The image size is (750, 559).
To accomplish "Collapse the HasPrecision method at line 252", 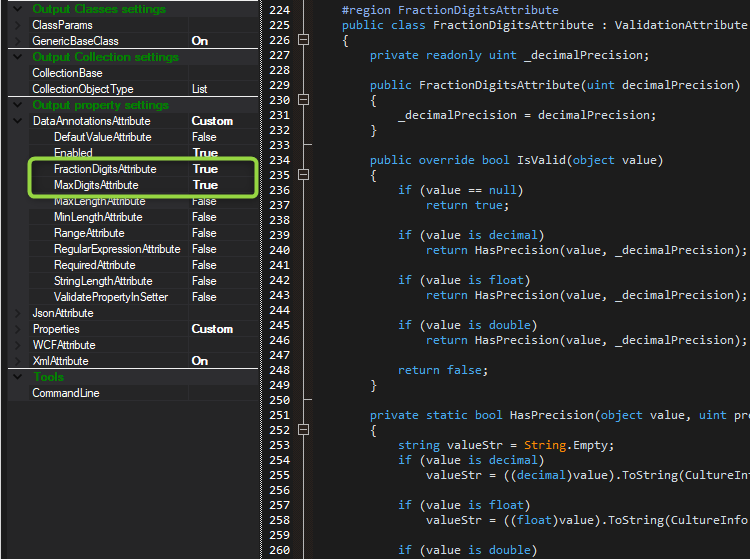I will point(303,429).
